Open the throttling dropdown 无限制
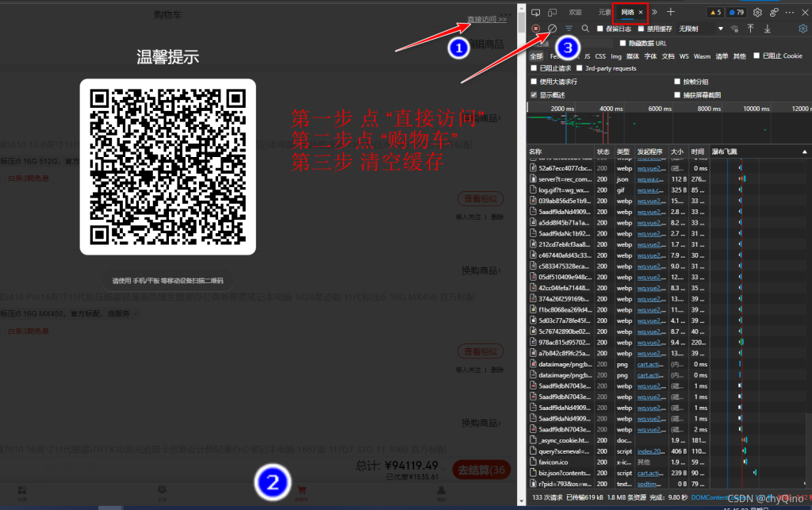Image resolution: width=812 pixels, height=510 pixels. pyautogui.click(x=701, y=29)
